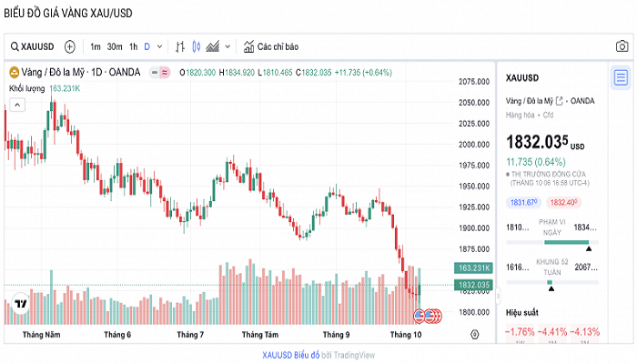Select the candlestick chart style icon
Screen dimensions: 637x364
pyautogui.click(x=197, y=46)
